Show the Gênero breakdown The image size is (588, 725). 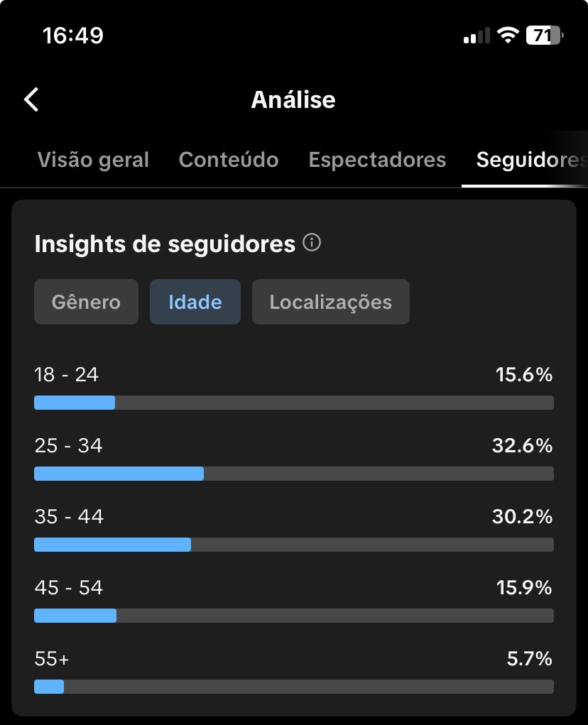[86, 302]
